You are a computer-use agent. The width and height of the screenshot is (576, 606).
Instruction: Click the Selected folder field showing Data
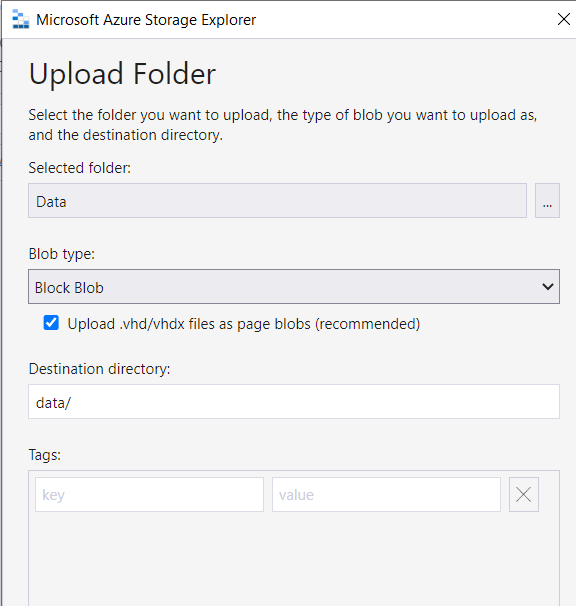[277, 201]
